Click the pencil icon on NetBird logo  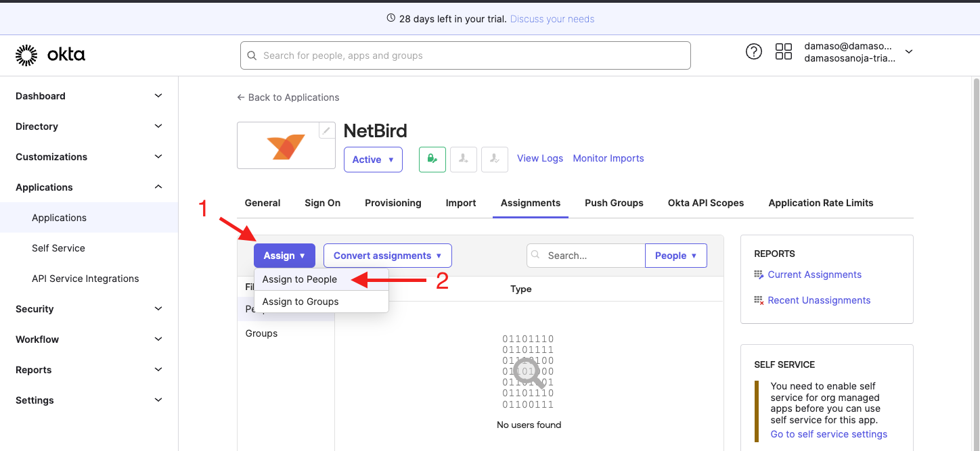tap(326, 130)
